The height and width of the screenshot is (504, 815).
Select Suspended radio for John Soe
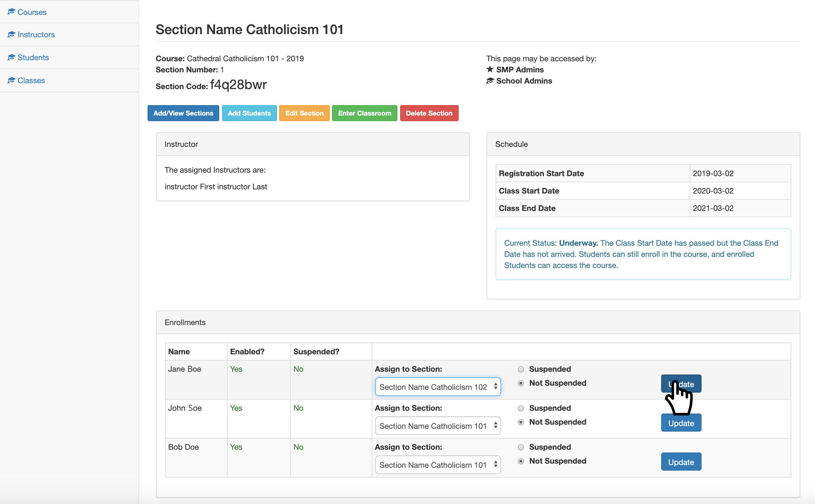tap(521, 408)
